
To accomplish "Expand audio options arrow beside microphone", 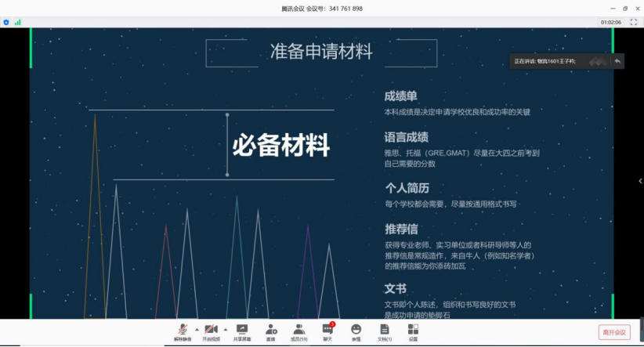I will click(x=196, y=328).
